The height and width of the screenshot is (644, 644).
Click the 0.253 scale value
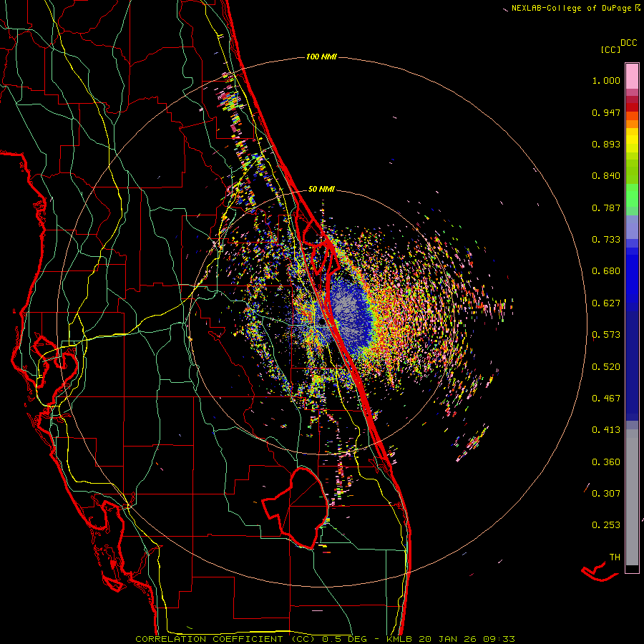click(606, 525)
